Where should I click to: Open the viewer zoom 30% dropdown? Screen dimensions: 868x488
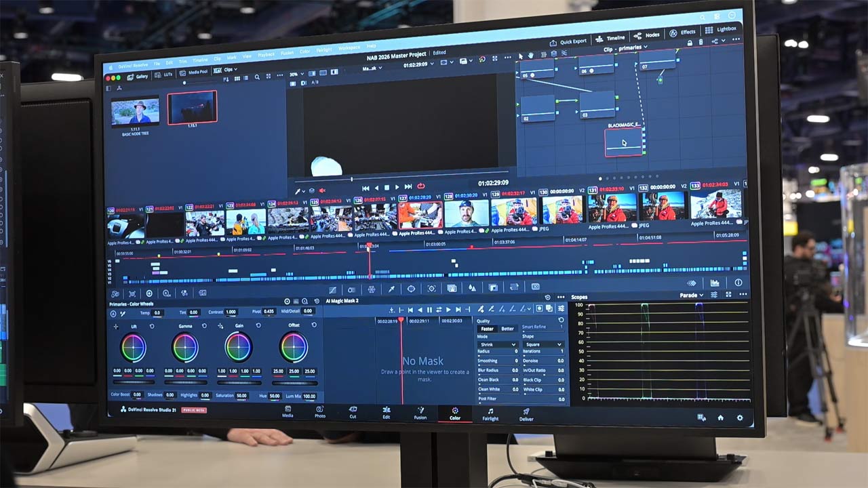pos(296,74)
